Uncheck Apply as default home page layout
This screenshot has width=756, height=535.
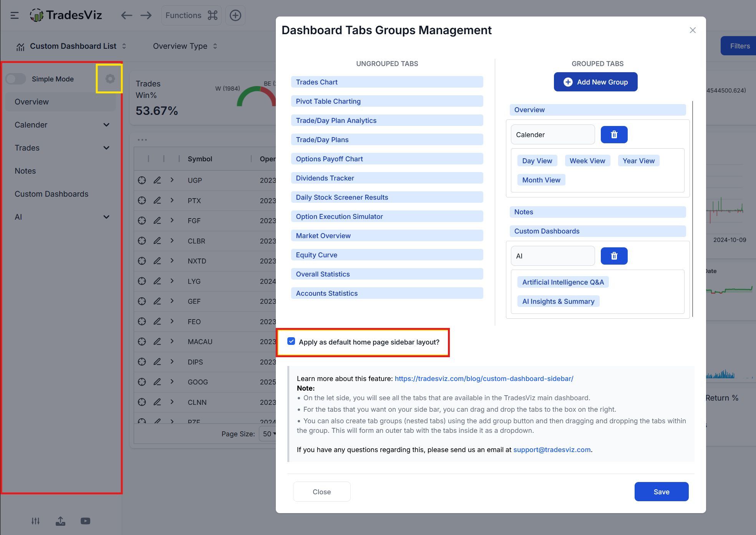click(291, 341)
